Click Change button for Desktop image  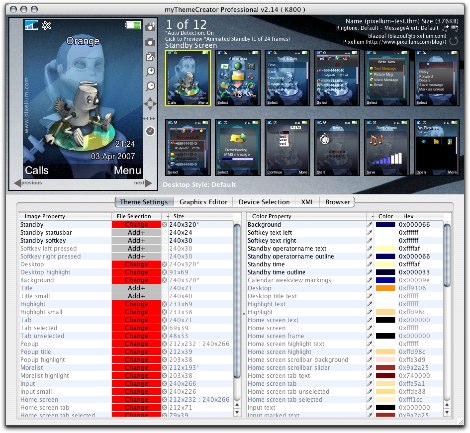[x=136, y=264]
